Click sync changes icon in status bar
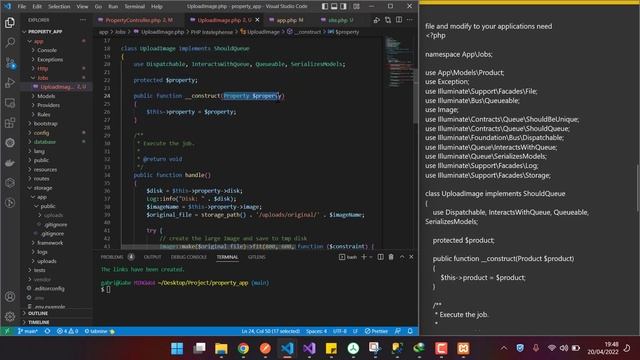Viewport: 640px width, 360px height. [47, 331]
